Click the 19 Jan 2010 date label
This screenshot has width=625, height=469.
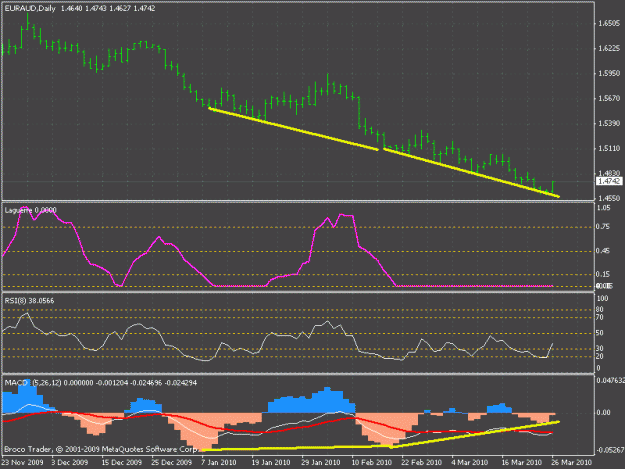click(x=271, y=462)
